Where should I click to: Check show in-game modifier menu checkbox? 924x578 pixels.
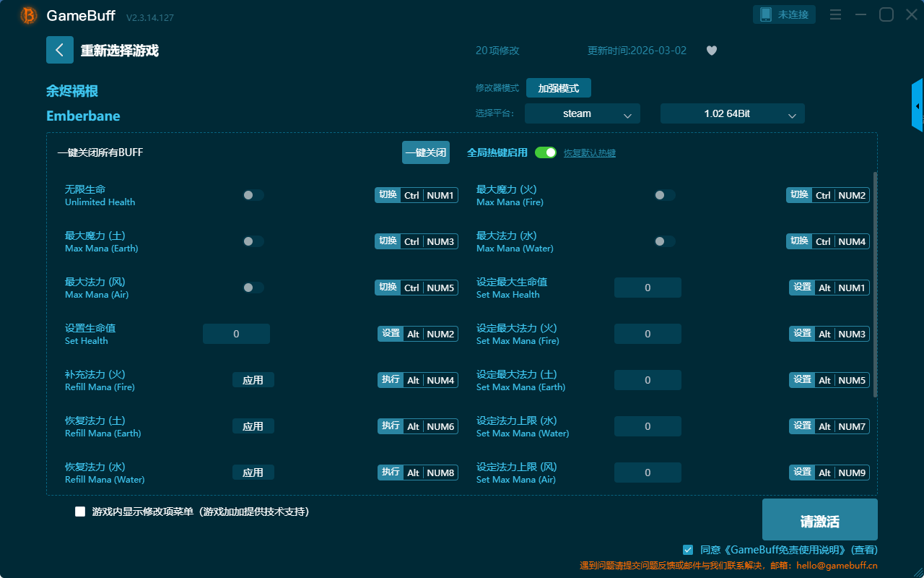[x=80, y=512]
